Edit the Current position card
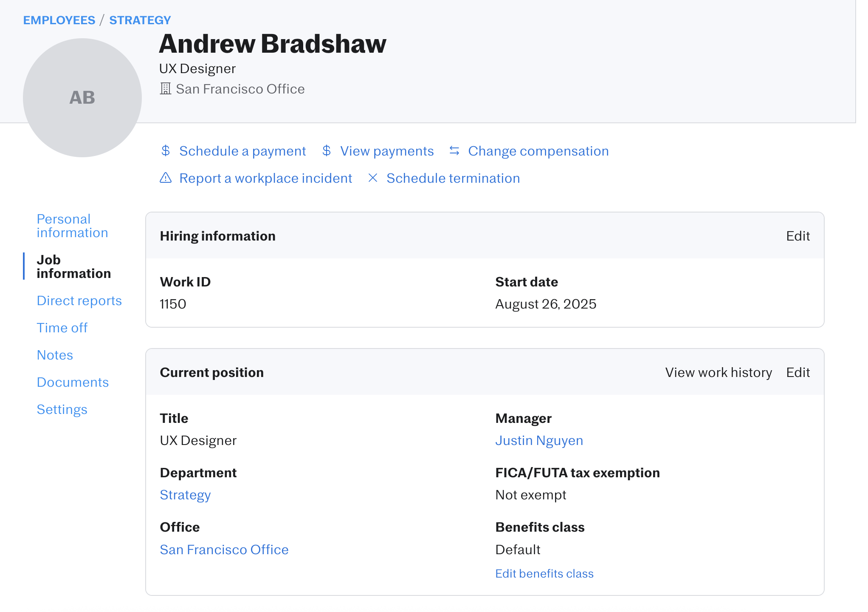Screen dimensions: 868x612 [x=798, y=372]
